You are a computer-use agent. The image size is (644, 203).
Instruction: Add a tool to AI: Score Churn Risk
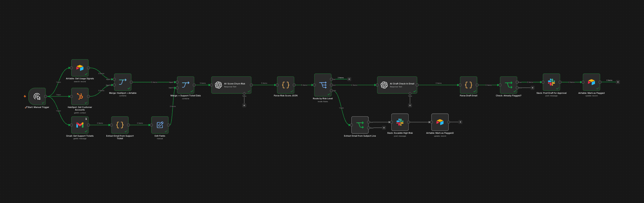pos(244,105)
